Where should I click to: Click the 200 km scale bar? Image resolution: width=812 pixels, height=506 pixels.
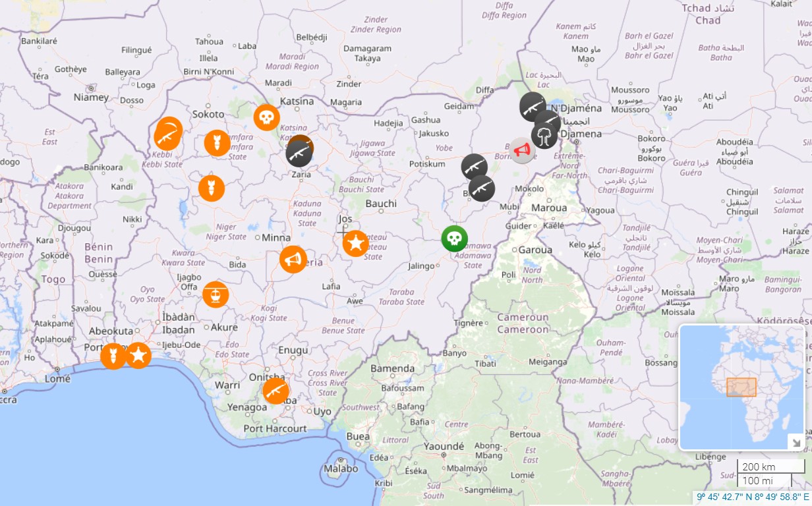[765, 467]
